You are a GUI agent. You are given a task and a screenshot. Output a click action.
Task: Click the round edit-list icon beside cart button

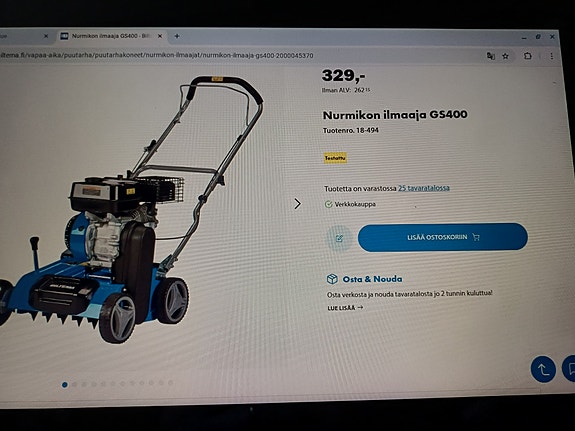coord(339,238)
